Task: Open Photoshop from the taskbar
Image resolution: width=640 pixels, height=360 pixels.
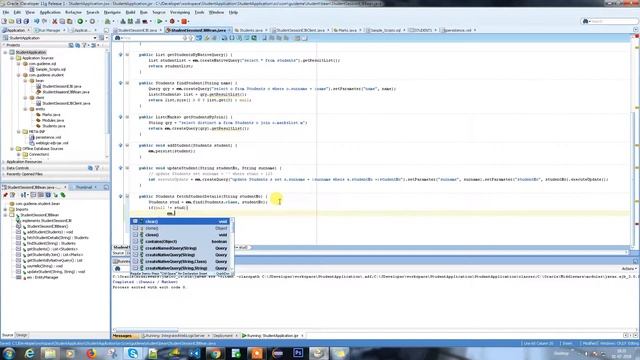Action: click(298, 353)
